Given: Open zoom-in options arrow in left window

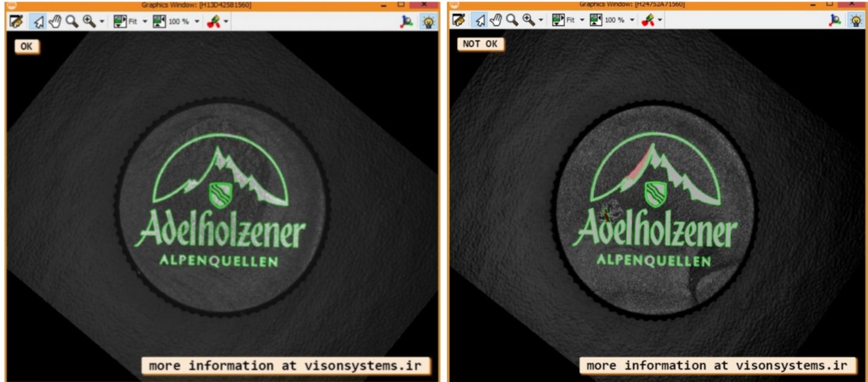Looking at the screenshot, I should click(102, 21).
